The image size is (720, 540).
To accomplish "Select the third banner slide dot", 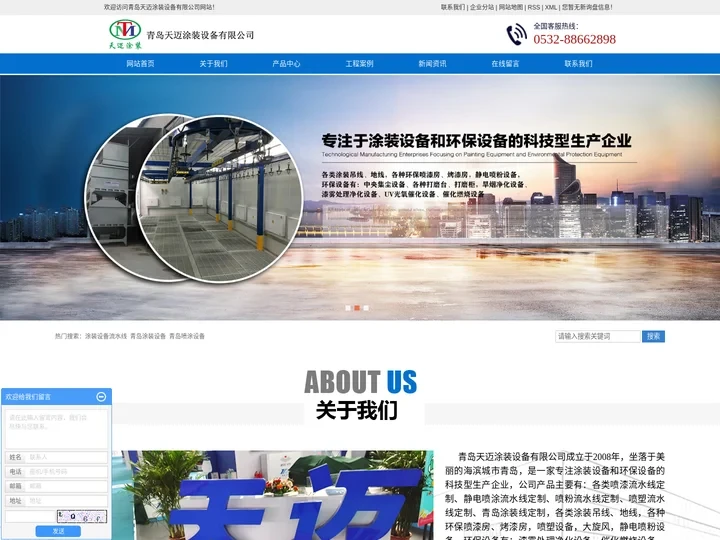I will click(x=366, y=308).
